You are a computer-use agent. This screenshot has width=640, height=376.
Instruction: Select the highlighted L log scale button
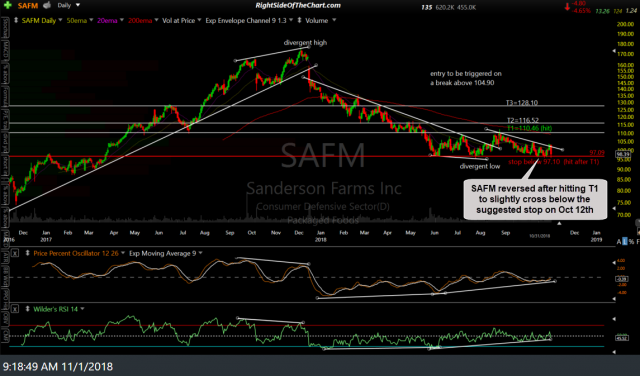click(624, 242)
